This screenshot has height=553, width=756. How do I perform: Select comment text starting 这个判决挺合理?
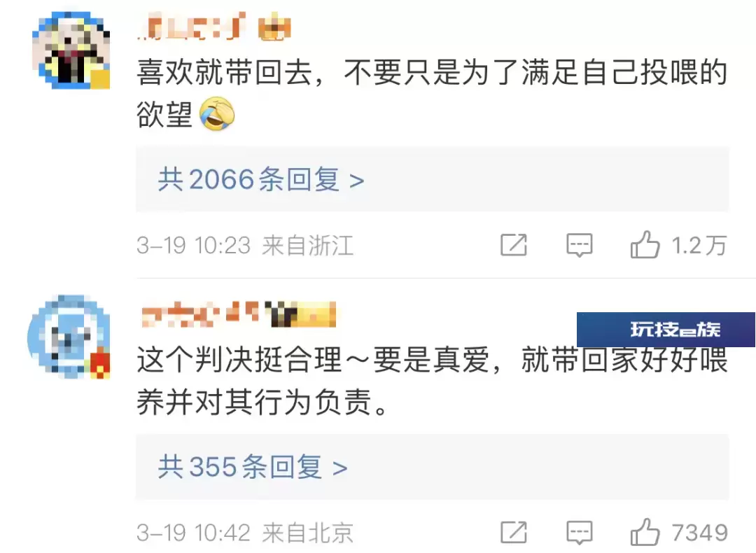click(432, 381)
